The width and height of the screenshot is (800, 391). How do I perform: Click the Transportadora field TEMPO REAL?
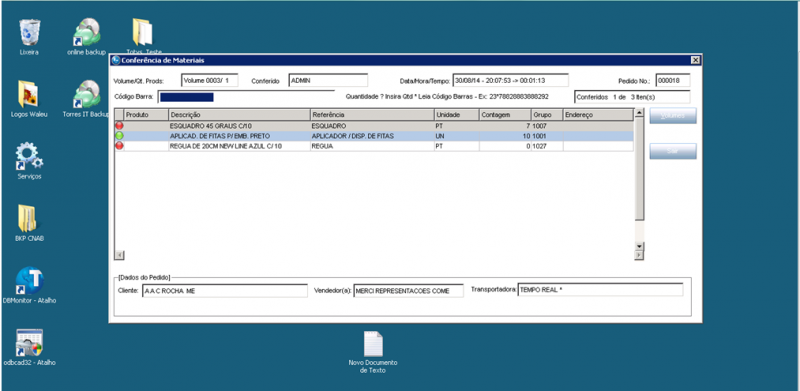click(600, 289)
